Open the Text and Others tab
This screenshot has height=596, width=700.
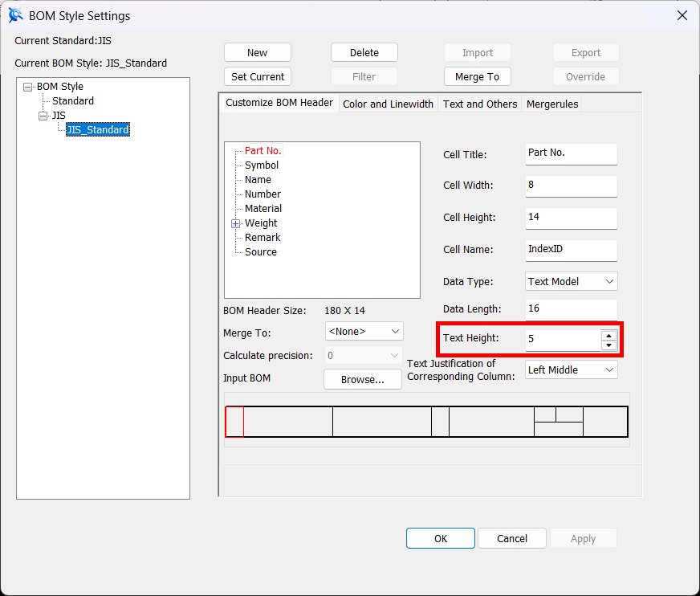point(480,104)
